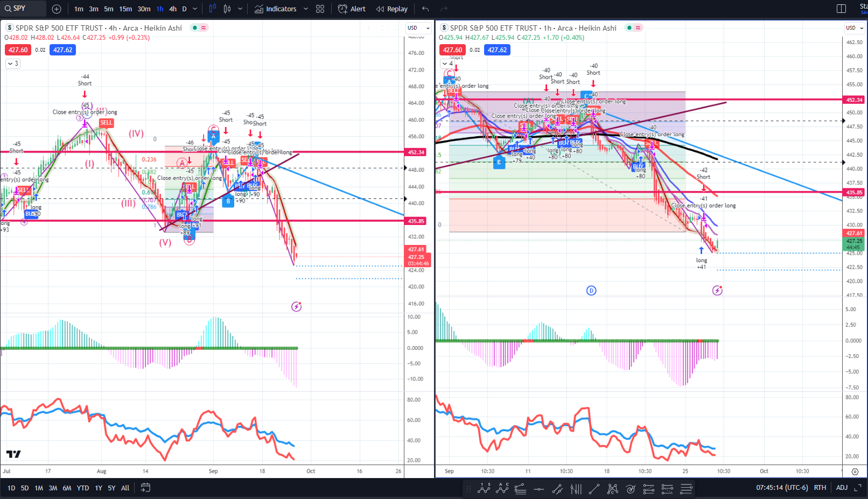Switch to the 4h timeframe

[173, 9]
